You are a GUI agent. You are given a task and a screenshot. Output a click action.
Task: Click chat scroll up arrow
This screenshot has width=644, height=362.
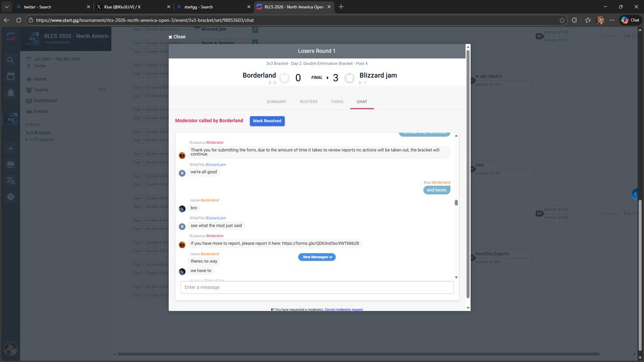point(456,135)
